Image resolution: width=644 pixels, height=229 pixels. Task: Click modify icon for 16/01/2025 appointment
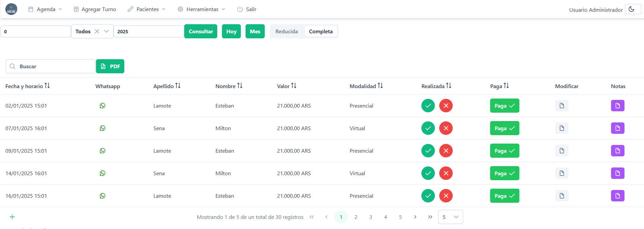pyautogui.click(x=561, y=196)
